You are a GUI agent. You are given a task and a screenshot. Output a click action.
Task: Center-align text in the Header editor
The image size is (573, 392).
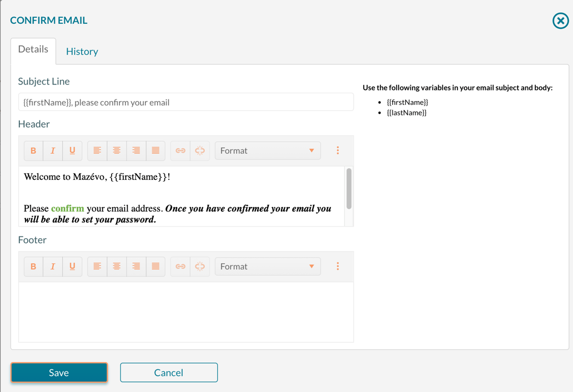point(116,150)
